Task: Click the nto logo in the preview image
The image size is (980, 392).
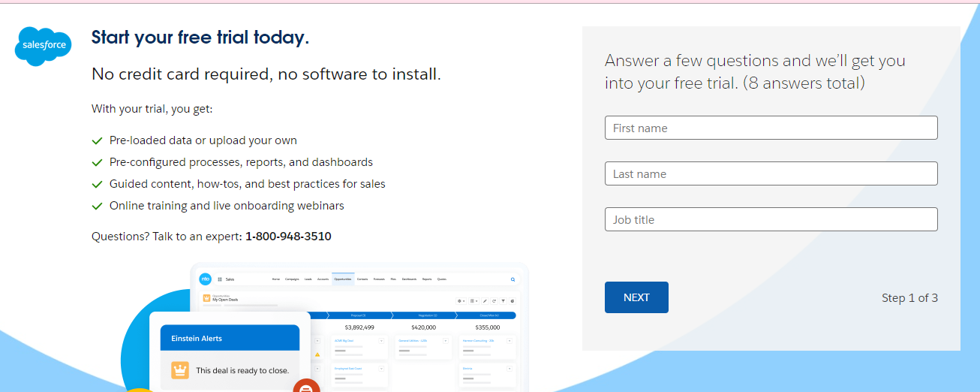Action: [x=205, y=279]
